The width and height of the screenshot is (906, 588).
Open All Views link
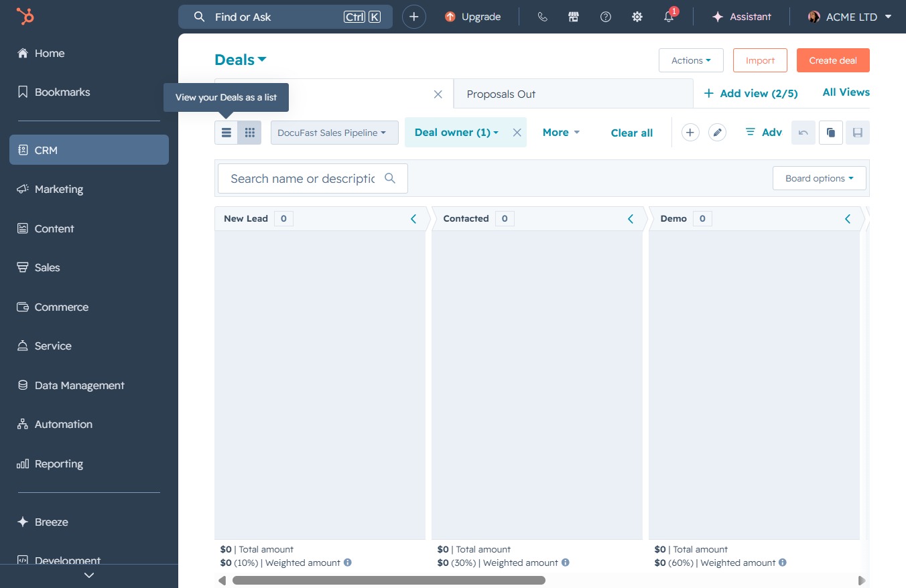click(846, 92)
